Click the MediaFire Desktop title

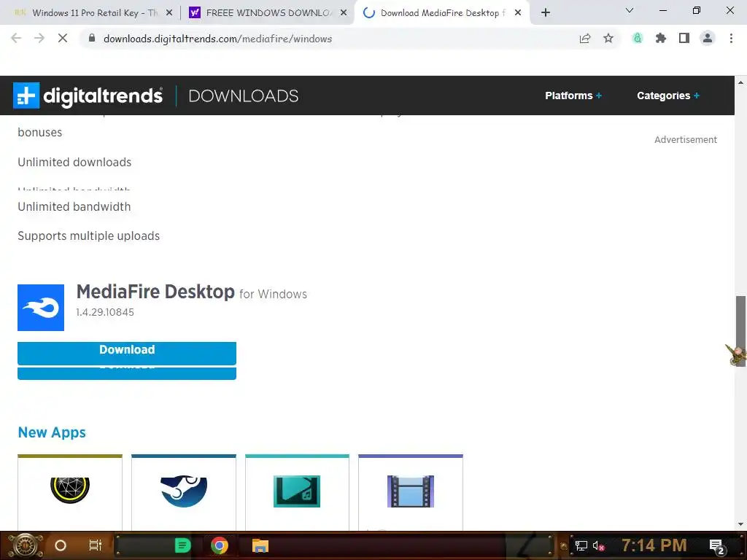155,292
